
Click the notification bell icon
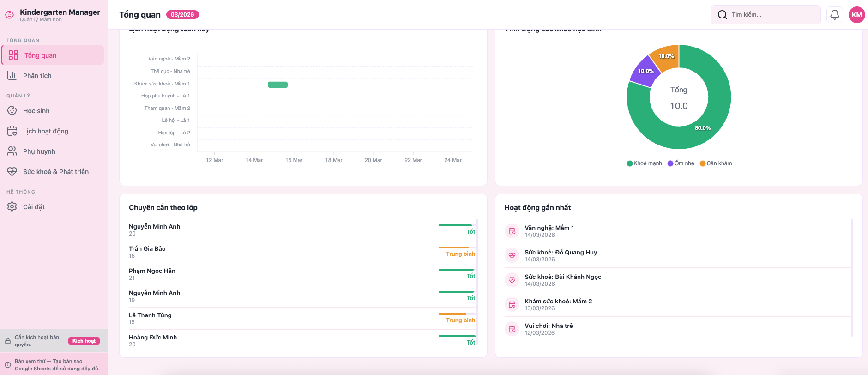834,15
